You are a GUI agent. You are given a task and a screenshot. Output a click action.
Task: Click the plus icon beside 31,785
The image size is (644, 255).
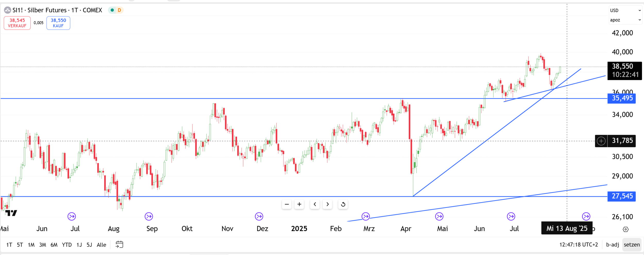point(601,141)
